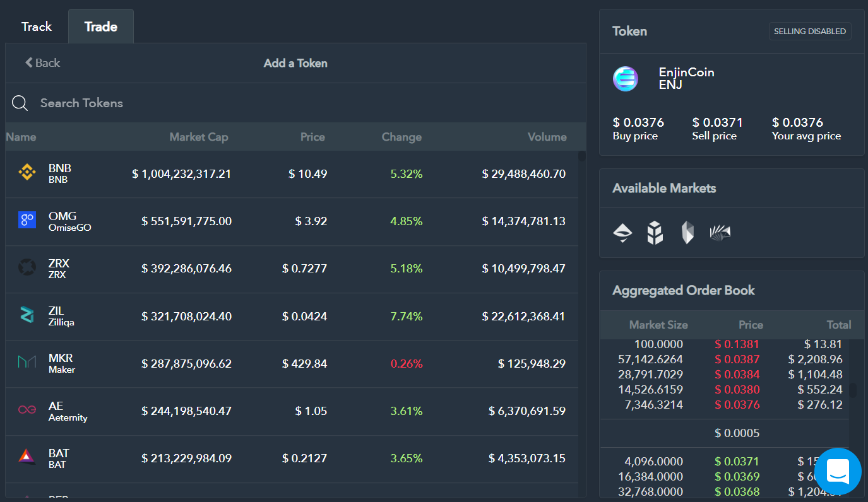Click the Your avg price value
Viewport: 868px width, 502px height.
797,122
